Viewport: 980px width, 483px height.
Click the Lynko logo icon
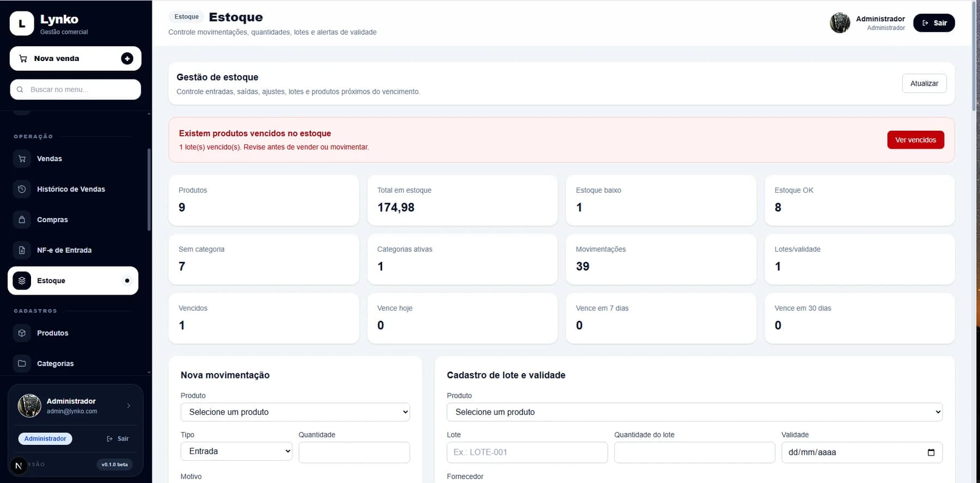22,23
